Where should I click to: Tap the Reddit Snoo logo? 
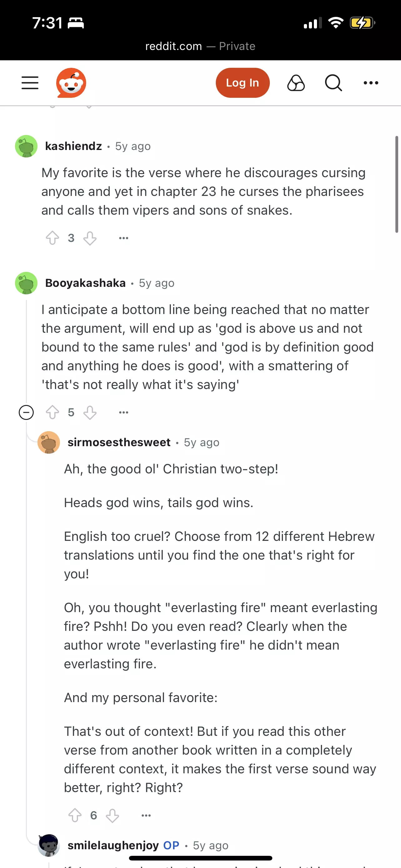[71, 83]
